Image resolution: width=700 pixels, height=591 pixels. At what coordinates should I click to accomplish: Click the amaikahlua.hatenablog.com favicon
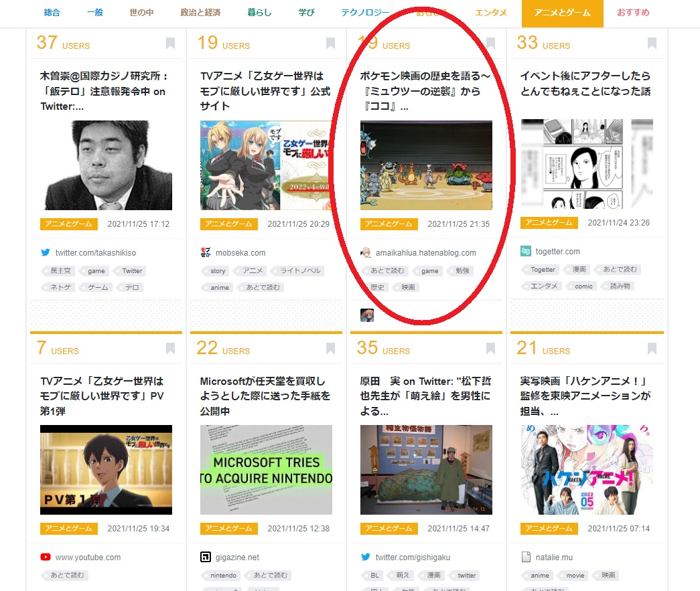(366, 252)
